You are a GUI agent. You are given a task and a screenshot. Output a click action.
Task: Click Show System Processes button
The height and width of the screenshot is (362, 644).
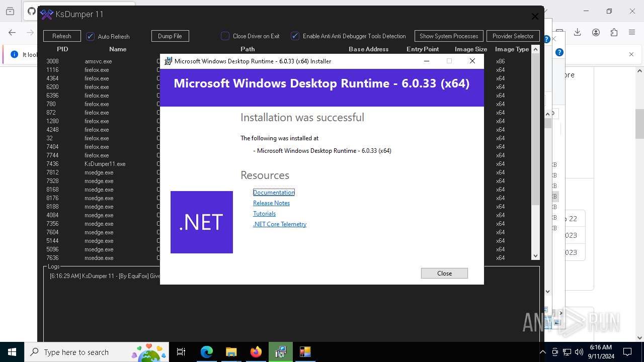pyautogui.click(x=449, y=36)
